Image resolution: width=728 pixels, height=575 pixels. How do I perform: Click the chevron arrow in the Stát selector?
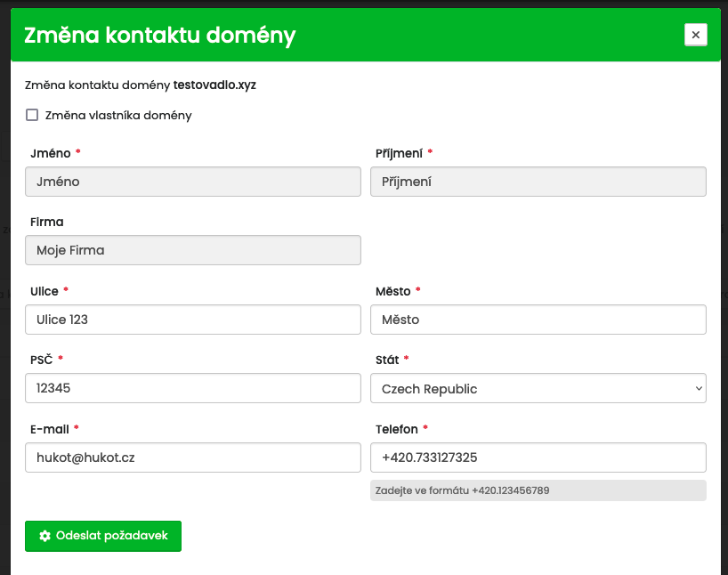(x=696, y=389)
